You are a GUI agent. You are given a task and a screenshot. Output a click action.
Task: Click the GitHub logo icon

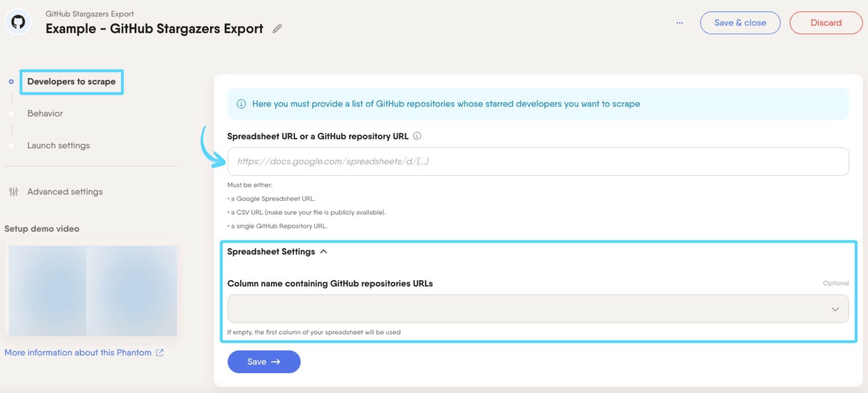coord(18,22)
